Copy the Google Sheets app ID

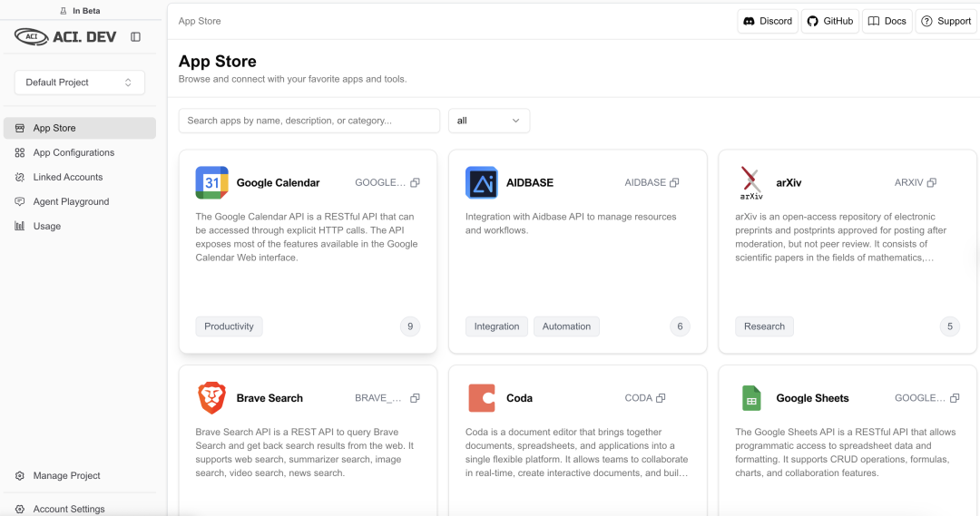(955, 398)
